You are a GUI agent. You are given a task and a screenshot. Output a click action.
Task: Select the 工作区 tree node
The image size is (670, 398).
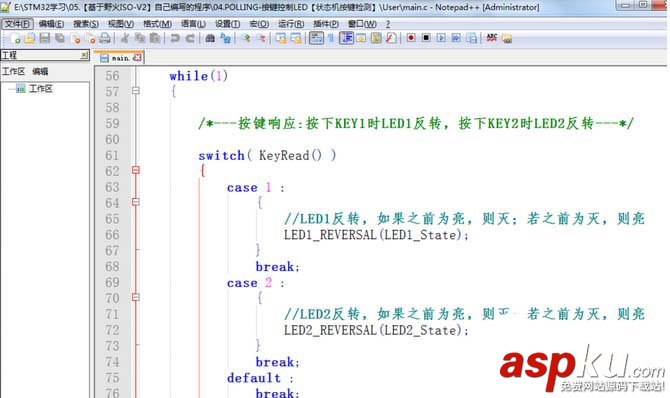click(41, 89)
